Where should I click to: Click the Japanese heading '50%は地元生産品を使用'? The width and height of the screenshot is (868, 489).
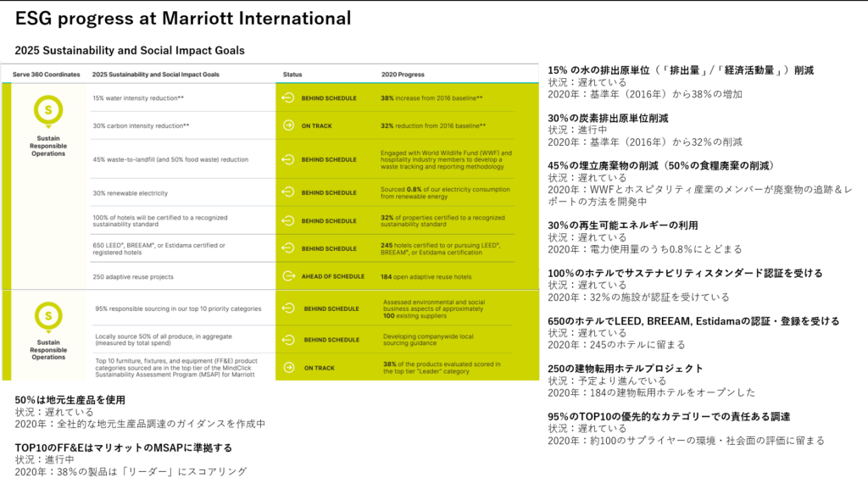(x=70, y=399)
